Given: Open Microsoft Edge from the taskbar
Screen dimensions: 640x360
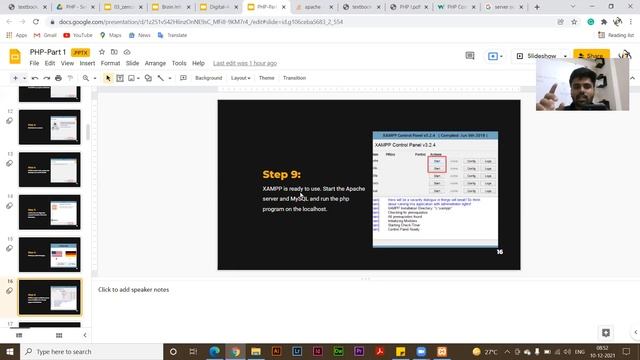Looking at the screenshot, I should pos(214,351).
